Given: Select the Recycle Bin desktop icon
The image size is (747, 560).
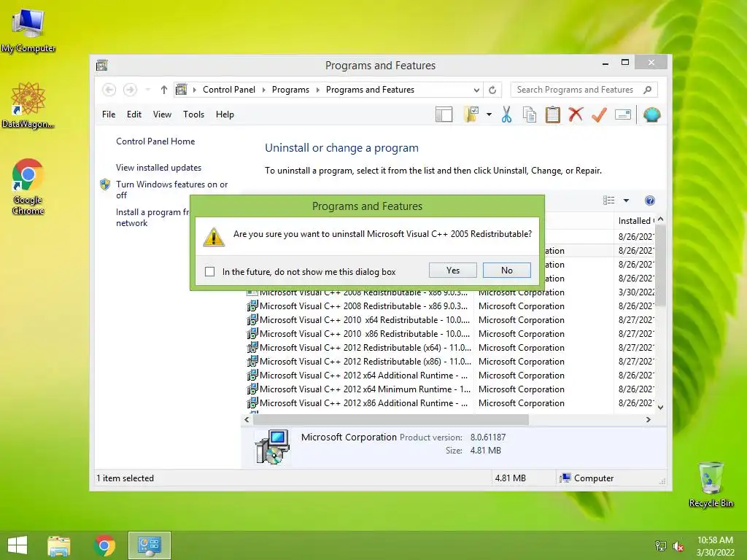Looking at the screenshot, I should (711, 484).
